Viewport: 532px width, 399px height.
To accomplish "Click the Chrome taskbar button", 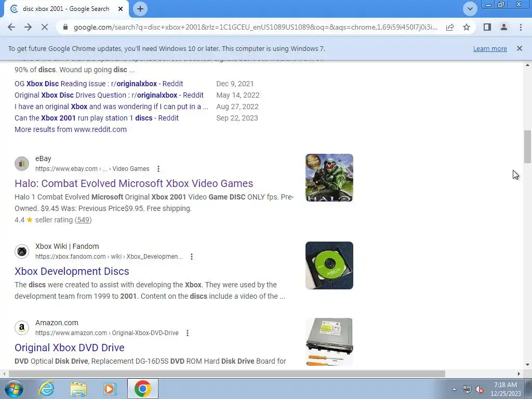I will pyautogui.click(x=142, y=389).
